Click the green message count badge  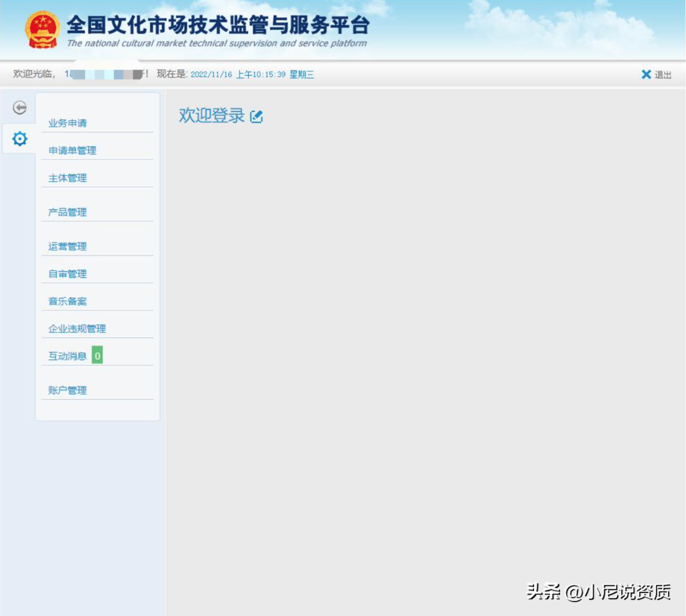point(97,355)
